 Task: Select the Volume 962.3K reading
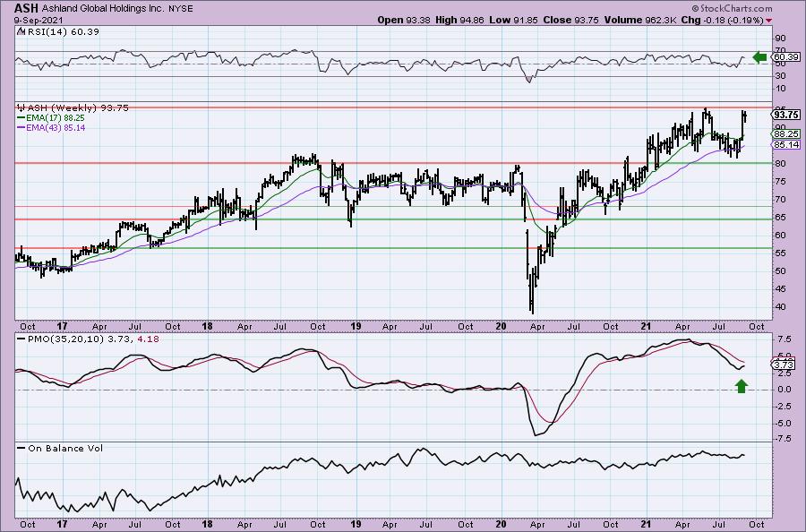(x=640, y=20)
